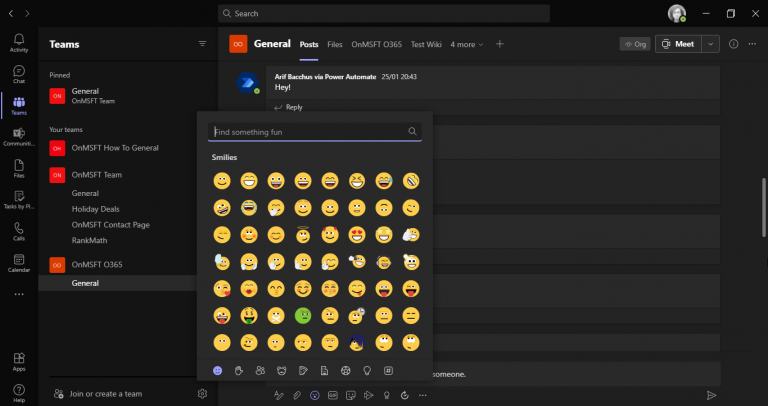The height and width of the screenshot is (406, 768).
Task: Add a tab with plus icon
Action: click(x=499, y=44)
